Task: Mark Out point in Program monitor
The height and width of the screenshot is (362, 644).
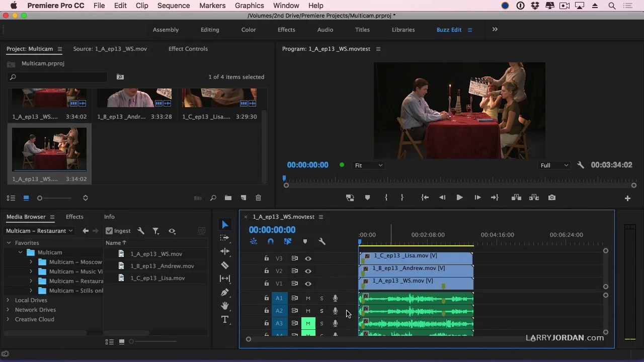Action: 401,198
